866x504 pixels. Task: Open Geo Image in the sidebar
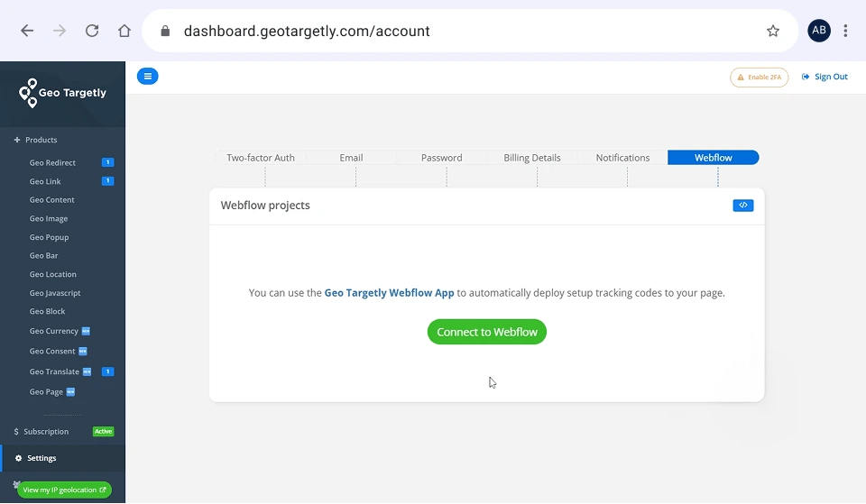click(x=49, y=218)
